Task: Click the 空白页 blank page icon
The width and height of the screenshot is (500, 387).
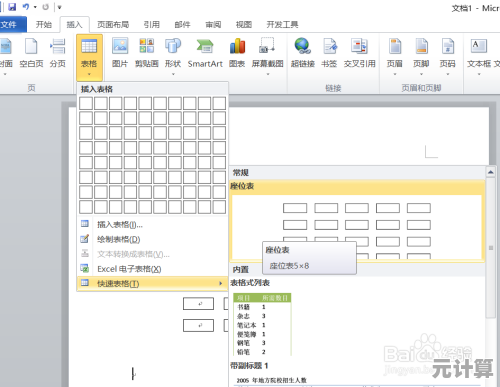Action: [x=31, y=46]
